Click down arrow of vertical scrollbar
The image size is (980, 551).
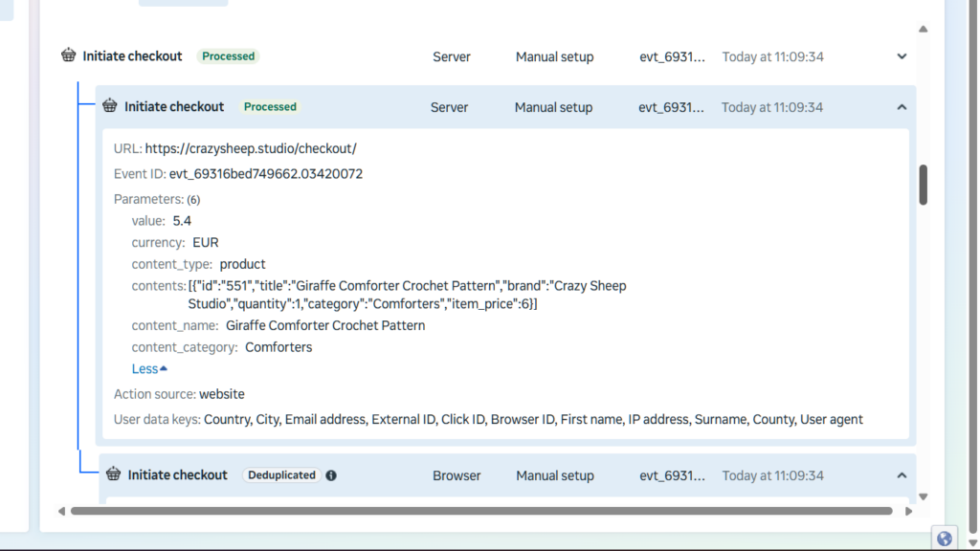coord(923,496)
